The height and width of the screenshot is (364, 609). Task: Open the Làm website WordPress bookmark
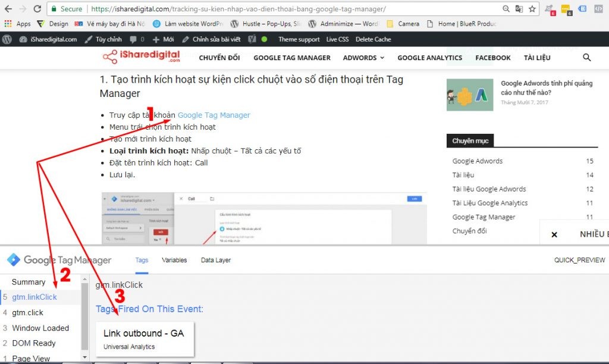(188, 24)
